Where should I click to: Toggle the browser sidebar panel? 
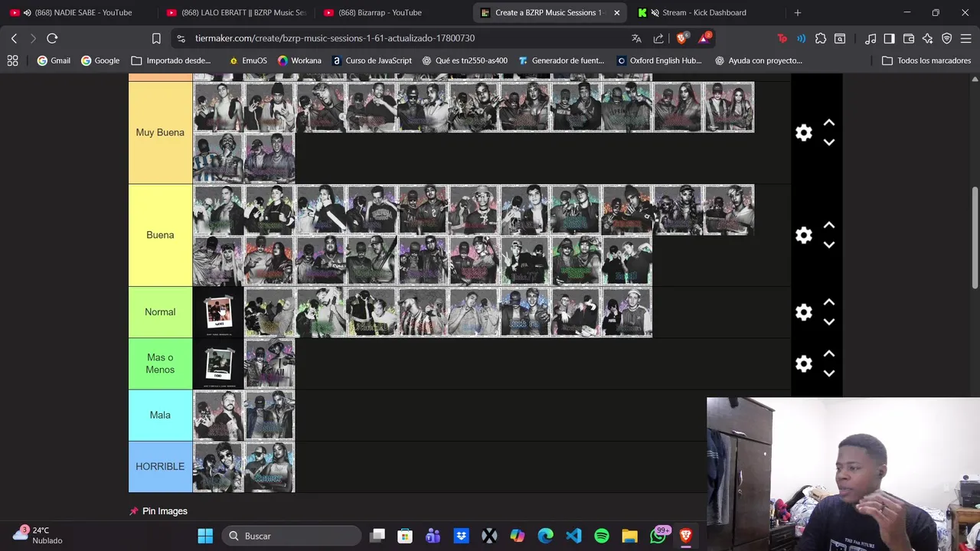(x=889, y=38)
